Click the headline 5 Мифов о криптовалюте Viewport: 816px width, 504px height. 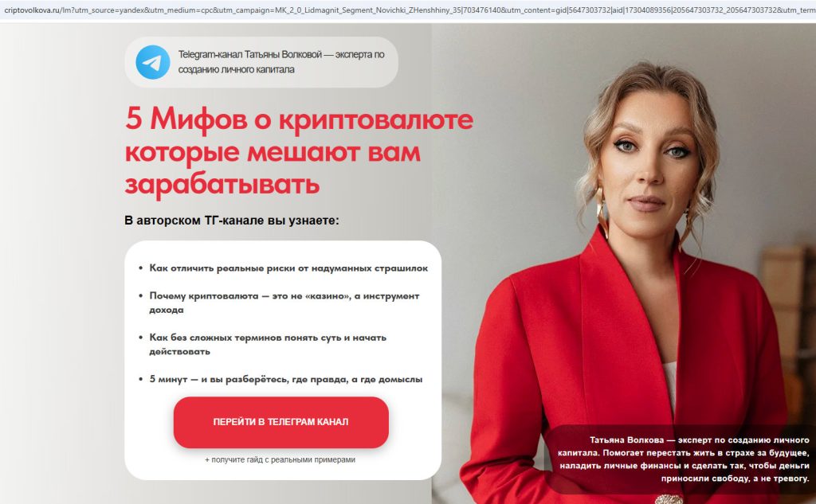(x=300, y=119)
